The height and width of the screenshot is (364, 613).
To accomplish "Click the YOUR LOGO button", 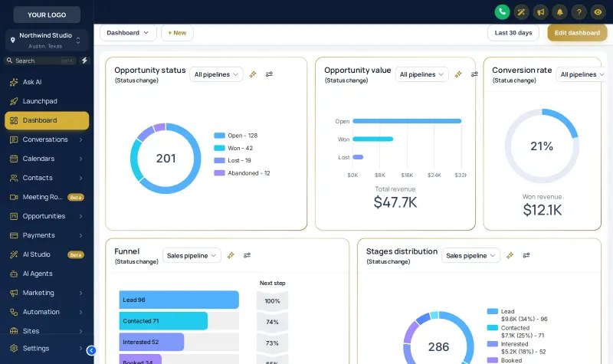I will click(47, 15).
